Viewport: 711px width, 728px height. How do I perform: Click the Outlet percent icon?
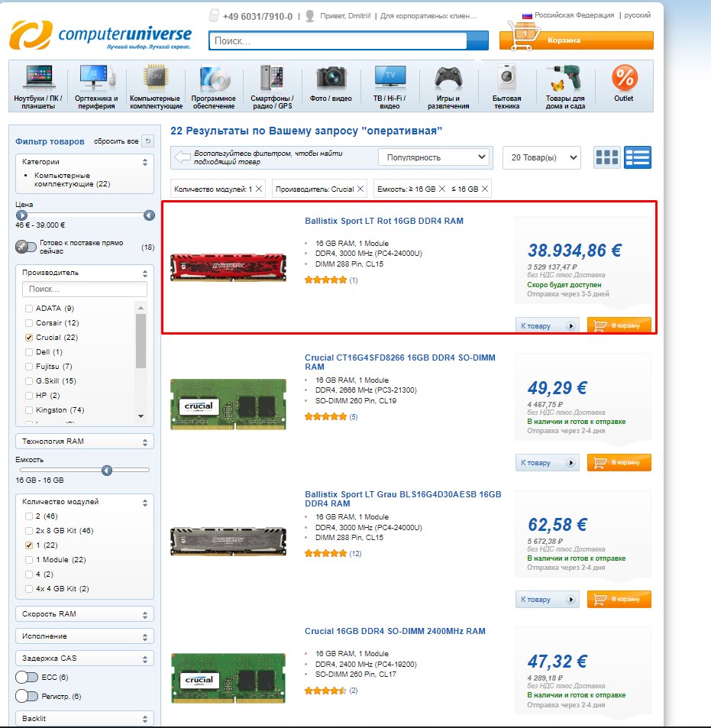point(624,77)
